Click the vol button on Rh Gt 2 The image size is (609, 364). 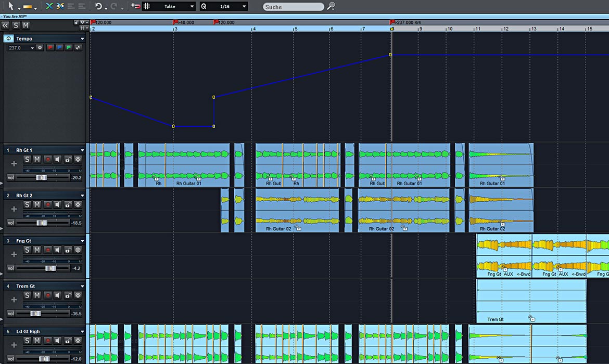pyautogui.click(x=10, y=223)
